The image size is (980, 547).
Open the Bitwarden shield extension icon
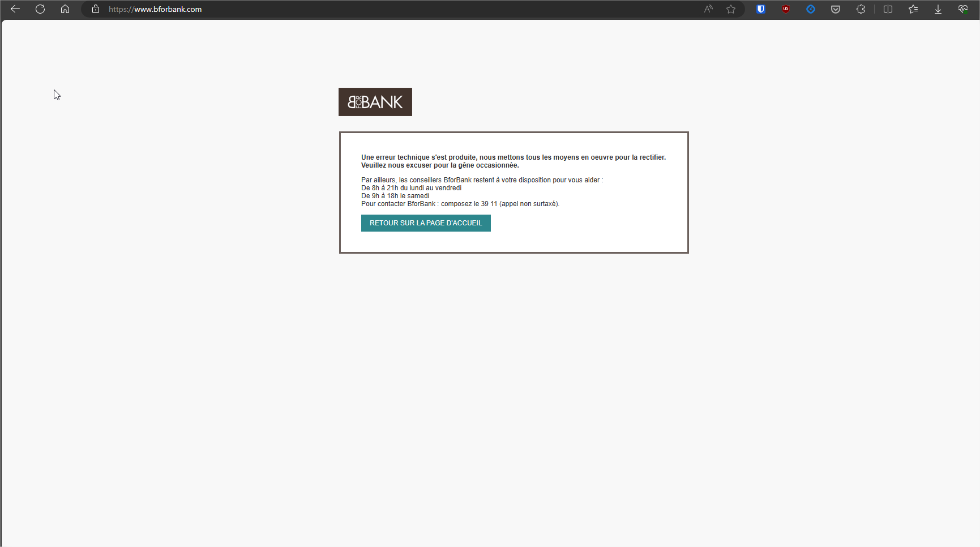tap(761, 9)
